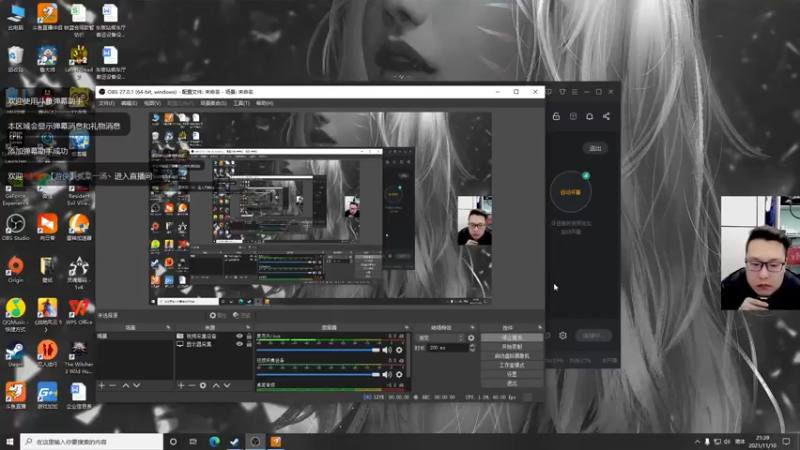Open source properties gear in sources toolbar

pos(203,385)
